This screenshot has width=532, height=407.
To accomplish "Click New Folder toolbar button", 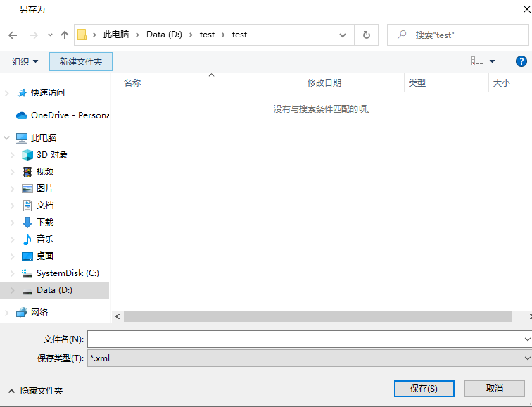I will coord(80,62).
